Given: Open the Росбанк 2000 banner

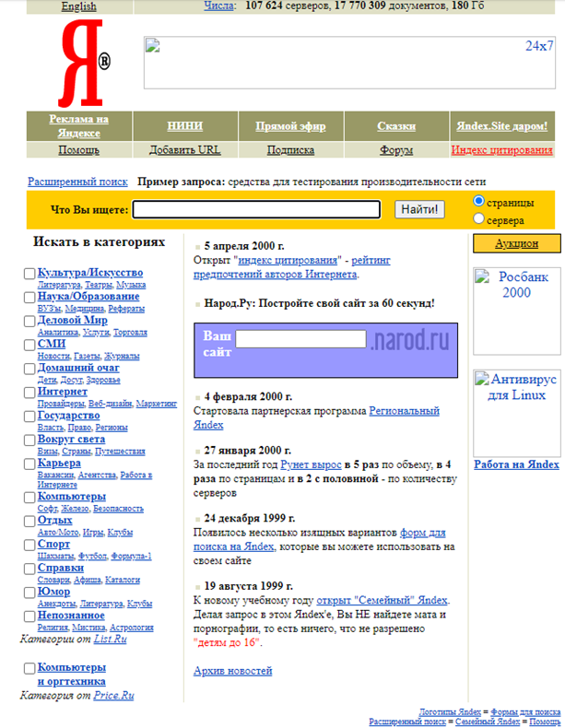Looking at the screenshot, I should click(516, 311).
